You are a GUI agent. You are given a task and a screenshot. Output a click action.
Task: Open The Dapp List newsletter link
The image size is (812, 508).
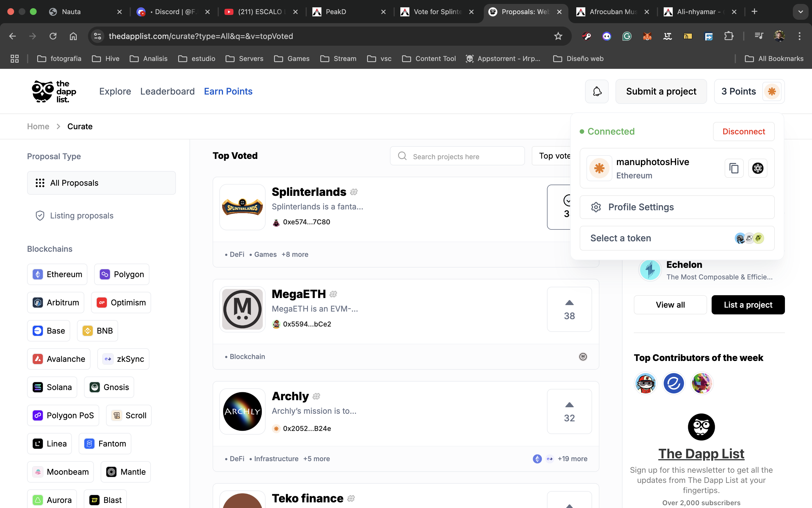pos(701,454)
